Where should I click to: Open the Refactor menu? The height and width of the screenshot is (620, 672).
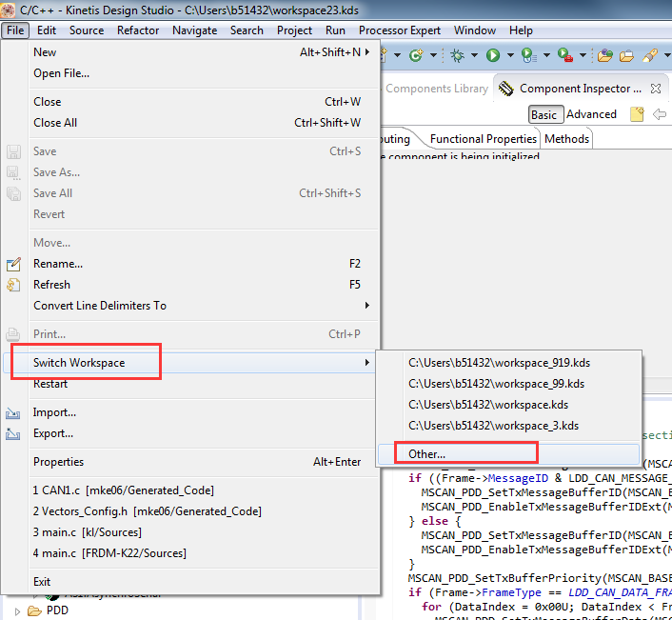138,30
